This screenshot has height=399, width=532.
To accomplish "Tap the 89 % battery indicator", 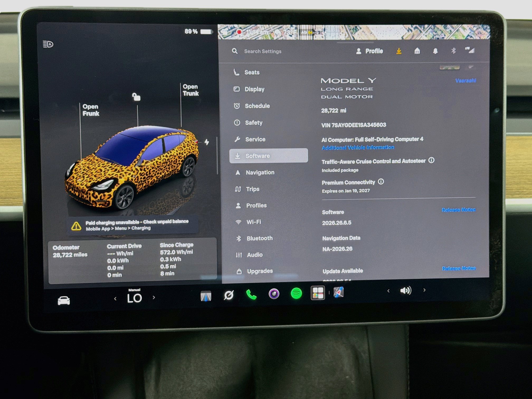I will (199, 32).
